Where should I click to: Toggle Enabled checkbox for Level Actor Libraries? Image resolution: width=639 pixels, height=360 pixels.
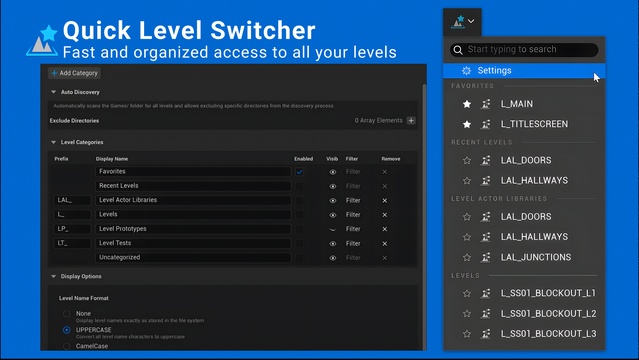300,200
